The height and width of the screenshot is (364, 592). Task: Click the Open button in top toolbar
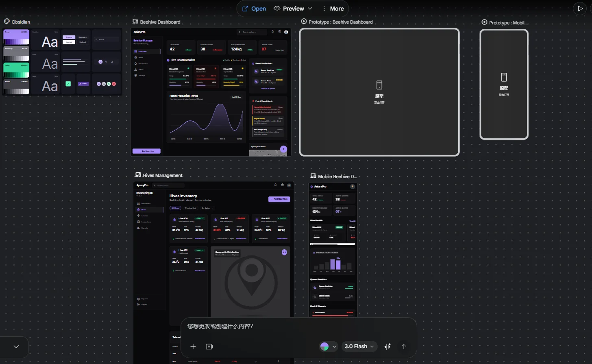coord(254,9)
